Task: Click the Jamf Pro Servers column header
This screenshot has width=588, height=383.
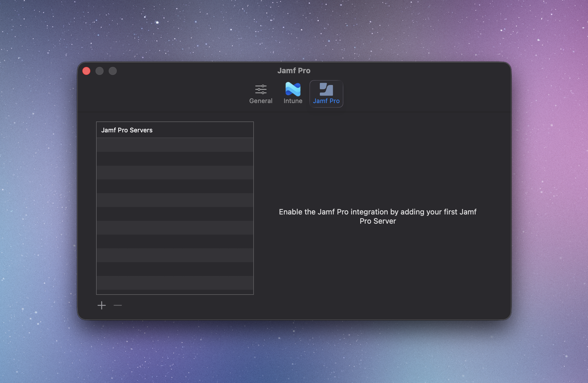Action: click(x=175, y=130)
